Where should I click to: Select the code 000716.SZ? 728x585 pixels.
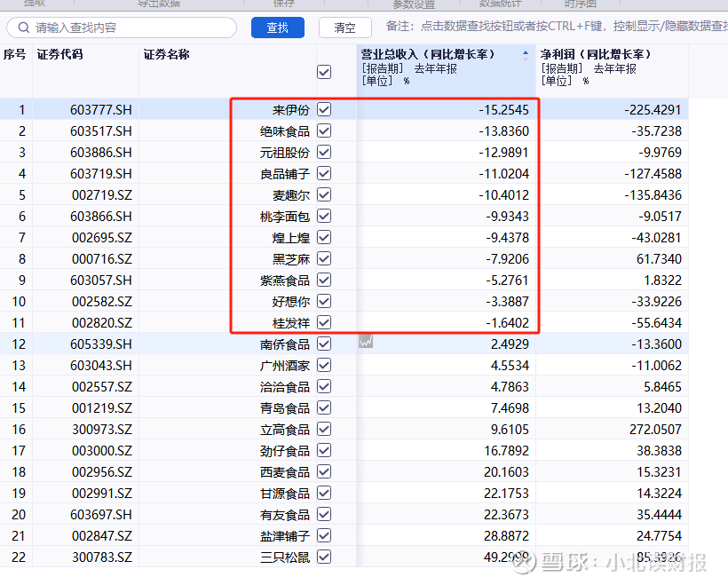point(102,259)
